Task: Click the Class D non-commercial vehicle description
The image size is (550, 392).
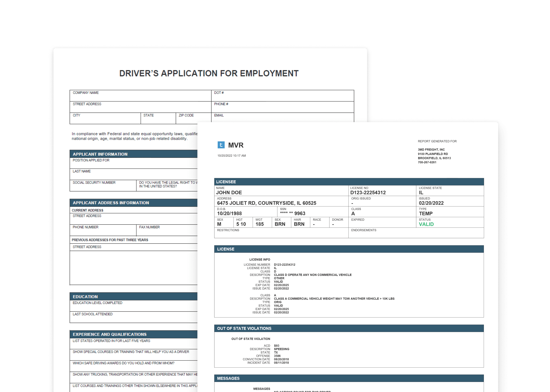Action: tap(313, 275)
